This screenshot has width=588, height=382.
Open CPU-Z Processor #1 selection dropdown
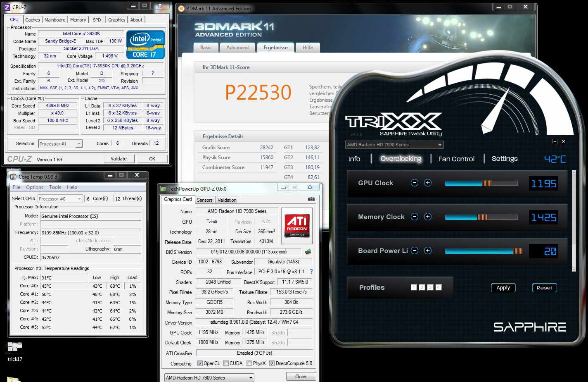coord(60,143)
